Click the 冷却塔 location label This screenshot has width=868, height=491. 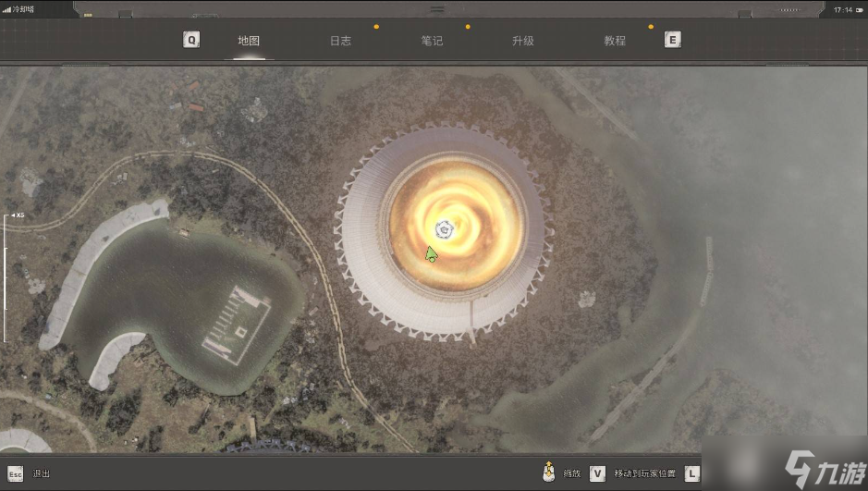pyautogui.click(x=23, y=9)
